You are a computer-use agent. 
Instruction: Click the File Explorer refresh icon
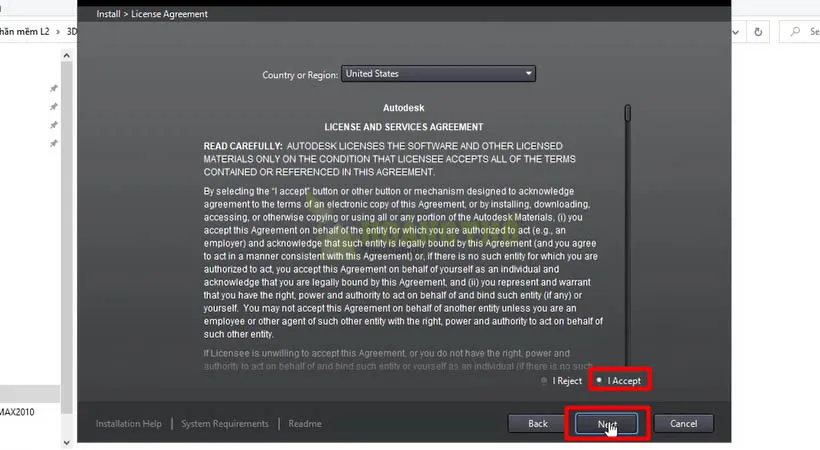[758, 32]
